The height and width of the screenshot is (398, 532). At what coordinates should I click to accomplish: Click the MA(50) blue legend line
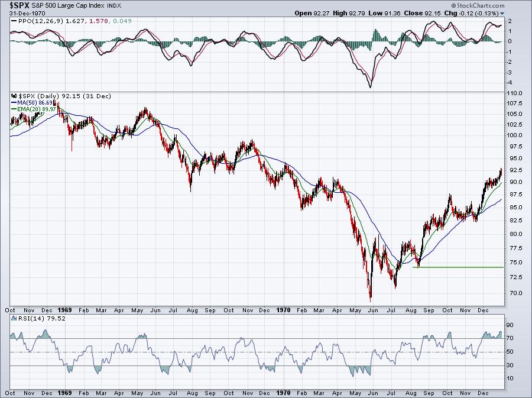tap(14, 102)
